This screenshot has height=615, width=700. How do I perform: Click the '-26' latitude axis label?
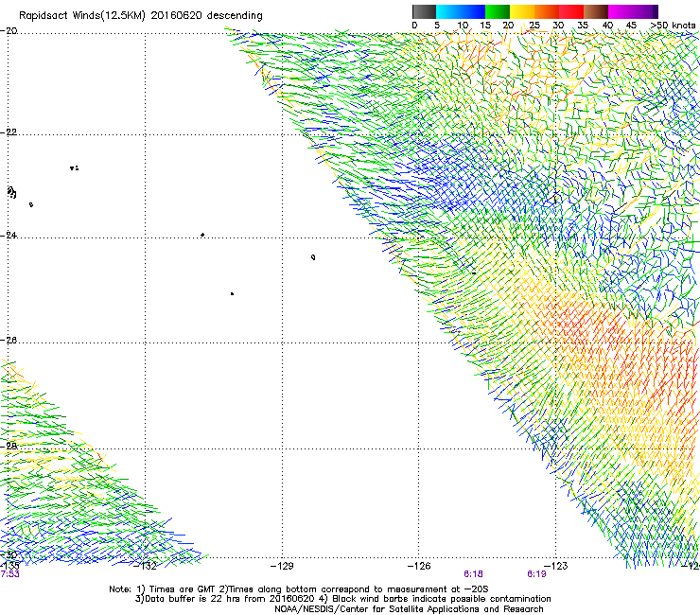9,341
